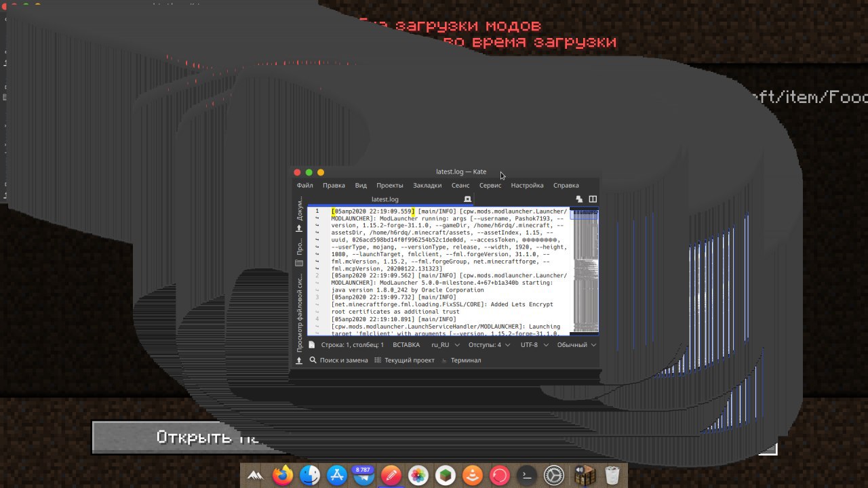Open the red circular refresh app in dock

(x=500, y=476)
